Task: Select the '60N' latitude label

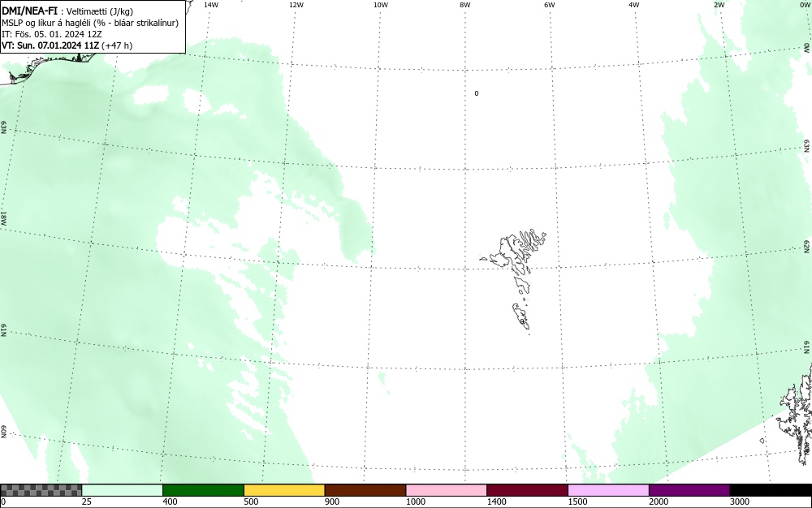Action: [3, 432]
